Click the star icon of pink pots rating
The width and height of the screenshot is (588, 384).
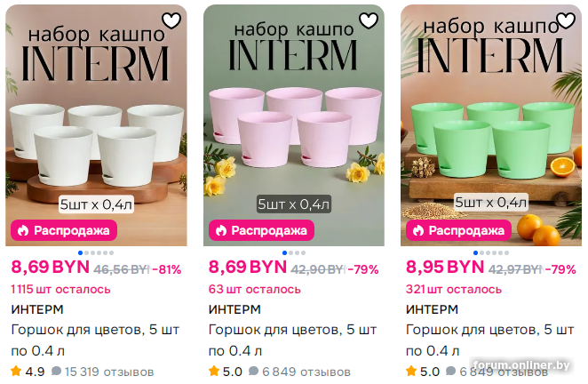[x=214, y=372]
